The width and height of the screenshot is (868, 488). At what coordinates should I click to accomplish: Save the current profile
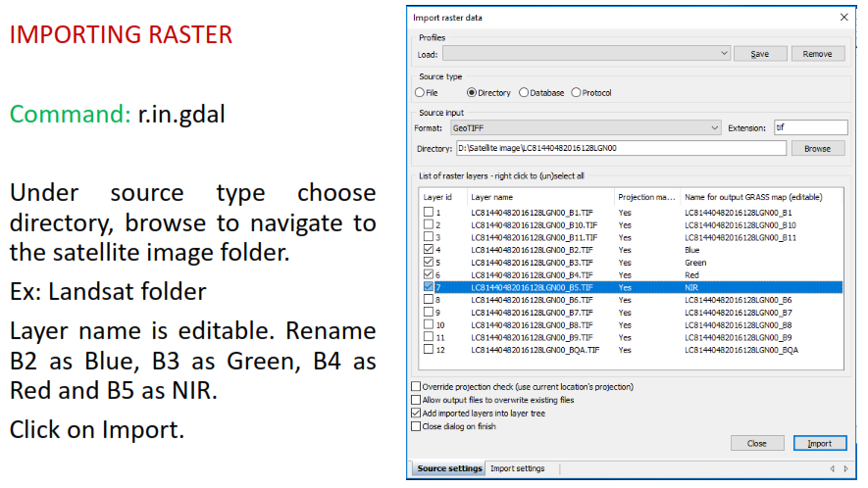click(x=759, y=54)
